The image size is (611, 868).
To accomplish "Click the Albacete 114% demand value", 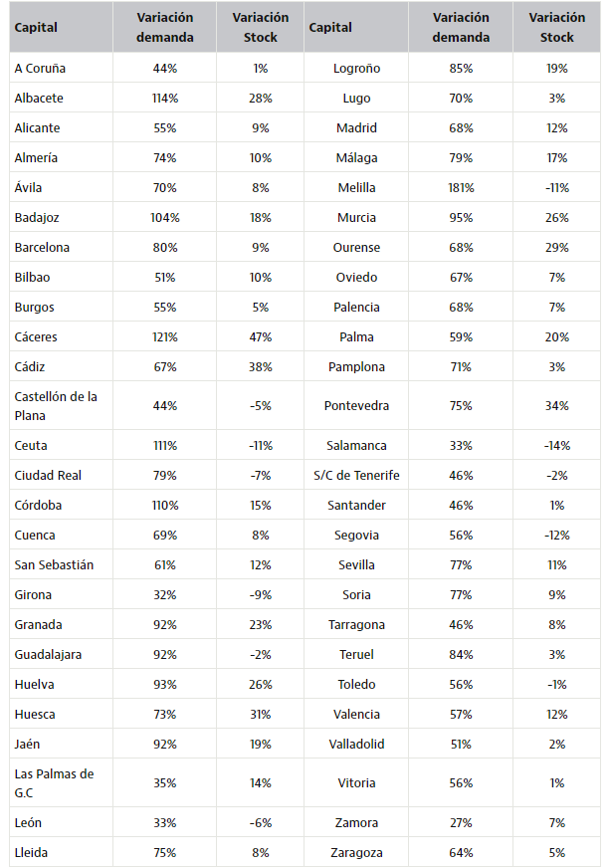I will (x=165, y=98).
